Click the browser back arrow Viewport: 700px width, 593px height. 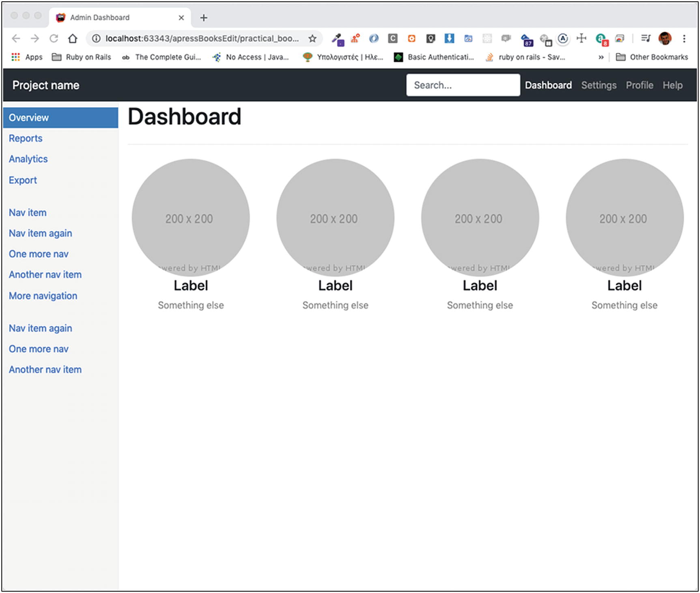[16, 39]
